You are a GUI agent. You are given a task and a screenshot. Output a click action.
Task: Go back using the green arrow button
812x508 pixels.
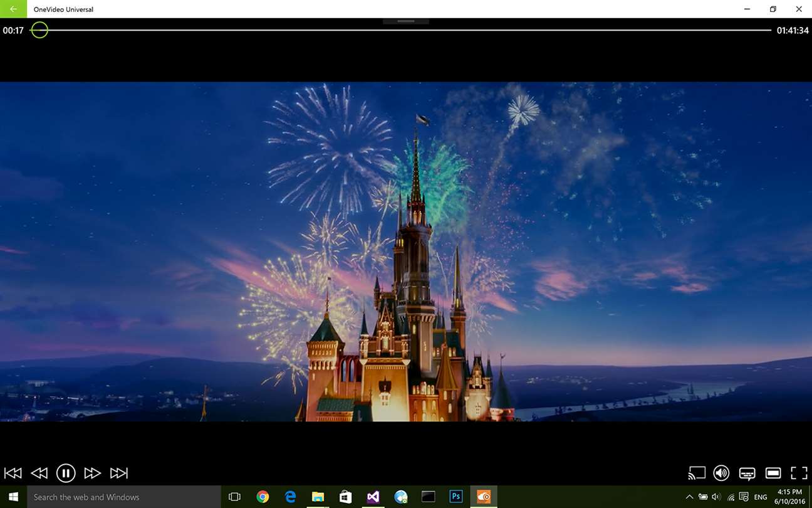(x=13, y=9)
